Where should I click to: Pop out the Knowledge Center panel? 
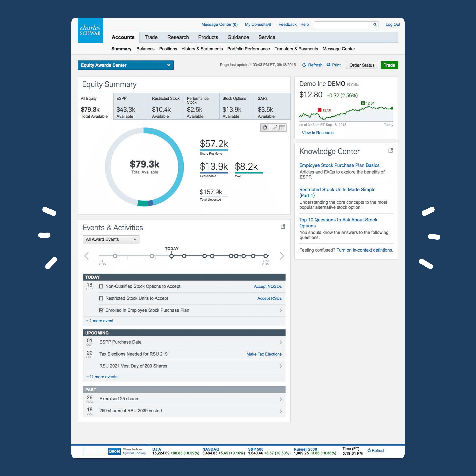[x=391, y=151]
